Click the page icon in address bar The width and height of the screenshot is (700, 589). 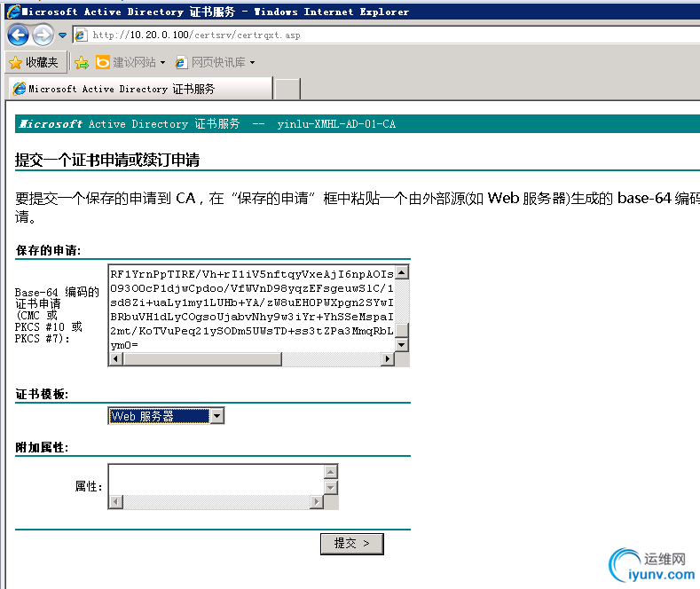[81, 35]
